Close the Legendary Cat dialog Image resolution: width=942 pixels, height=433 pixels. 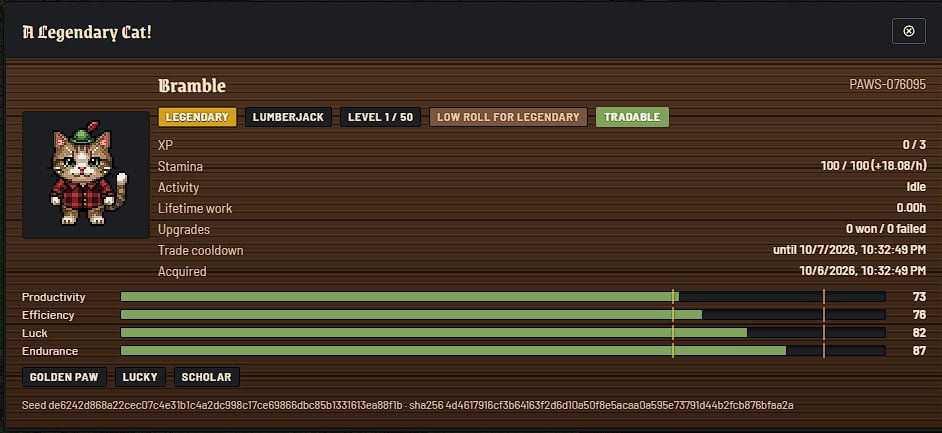coord(909,31)
